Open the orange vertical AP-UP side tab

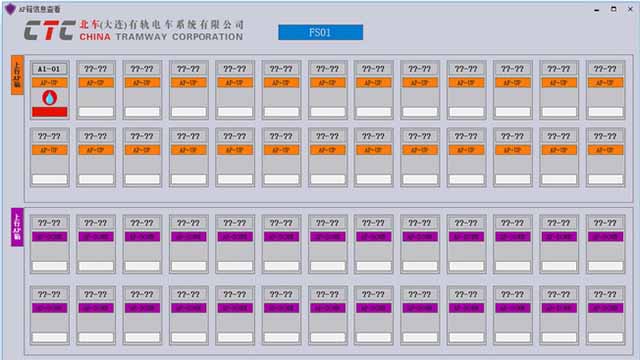point(17,75)
